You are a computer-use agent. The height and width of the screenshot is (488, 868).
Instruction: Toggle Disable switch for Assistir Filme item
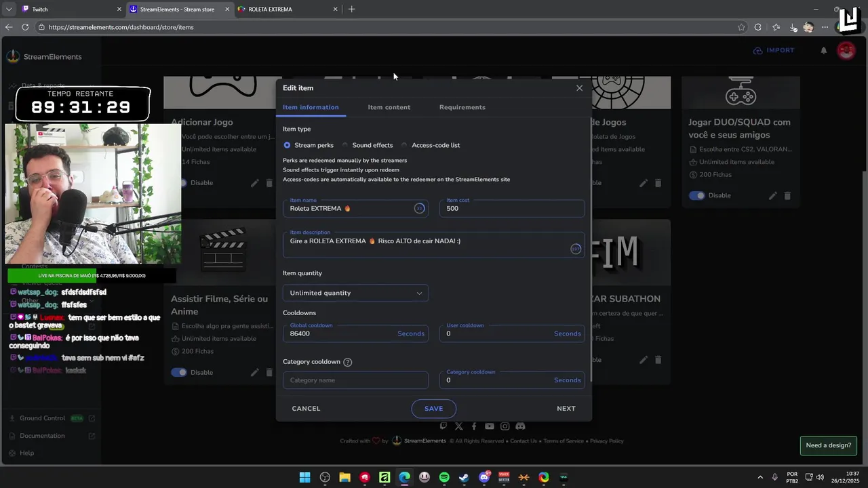pyautogui.click(x=179, y=372)
